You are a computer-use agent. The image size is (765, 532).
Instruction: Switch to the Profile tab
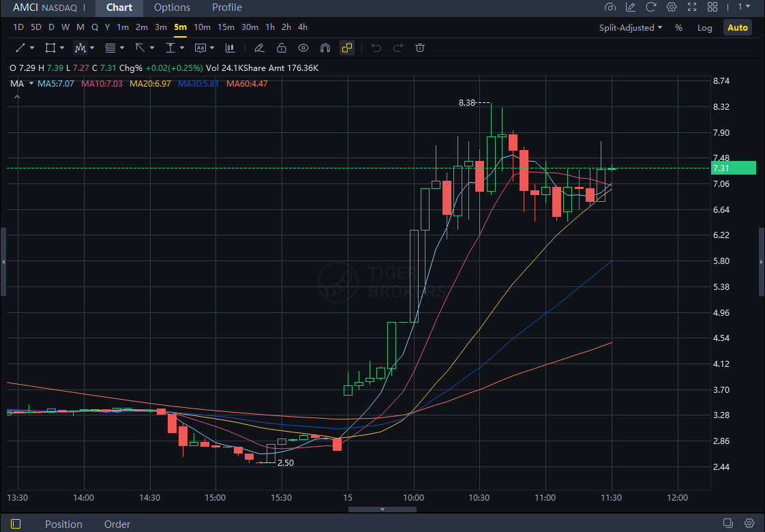click(227, 8)
